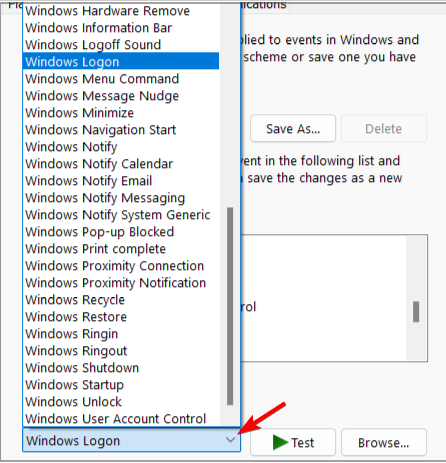Pick Windows Hardware Remove from list
The image size is (446, 463).
pos(121,11)
